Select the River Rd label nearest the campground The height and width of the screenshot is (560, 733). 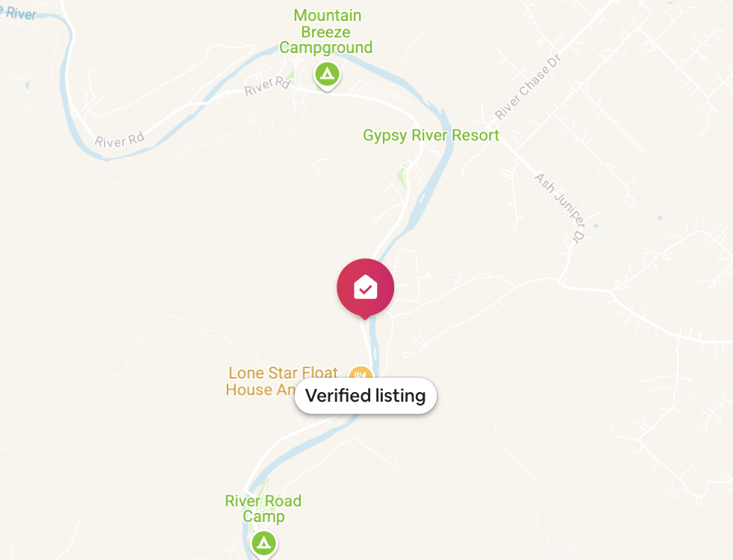[268, 86]
